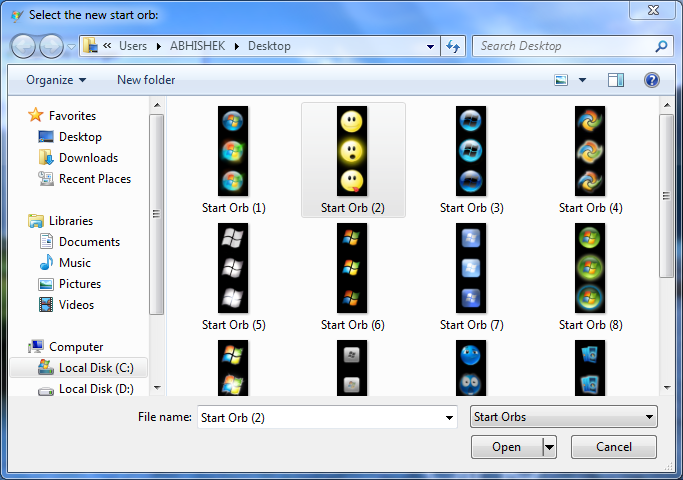Expand the File name dropdown arrow

(449, 418)
